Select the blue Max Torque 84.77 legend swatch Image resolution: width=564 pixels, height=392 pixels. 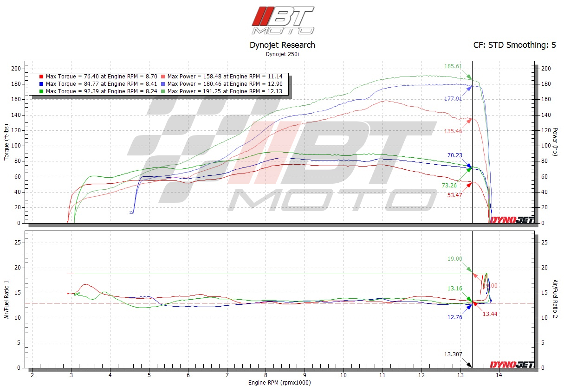click(41, 84)
